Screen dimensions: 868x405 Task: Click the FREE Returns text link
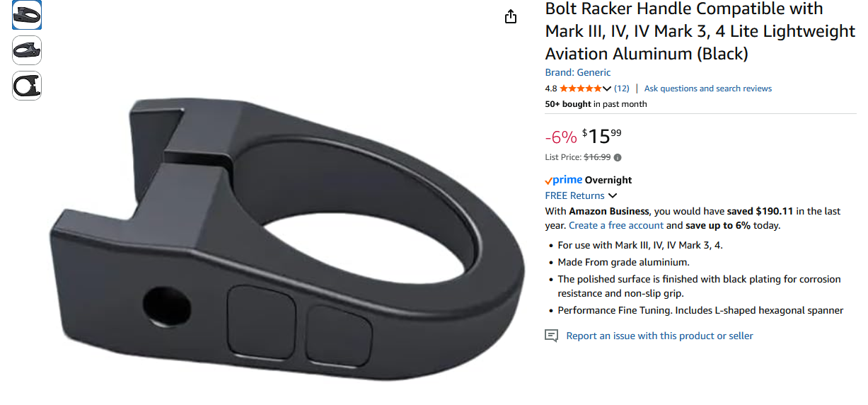pyautogui.click(x=574, y=195)
